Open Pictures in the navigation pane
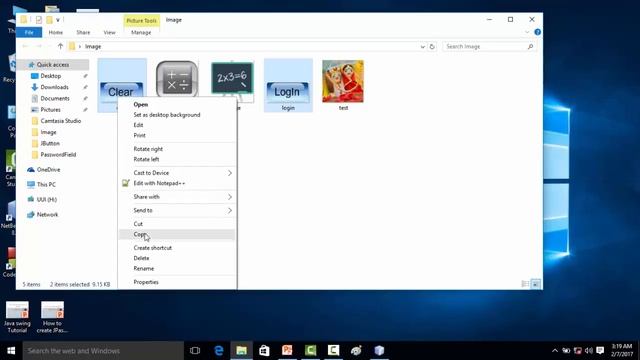This screenshot has height=360, width=640. point(51,110)
